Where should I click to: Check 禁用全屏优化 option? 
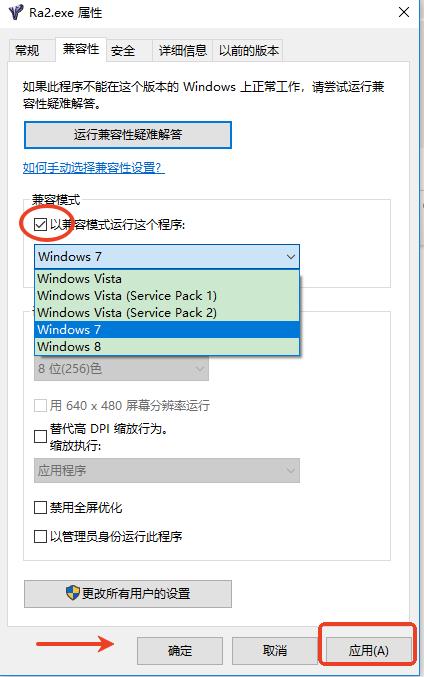tap(40, 507)
